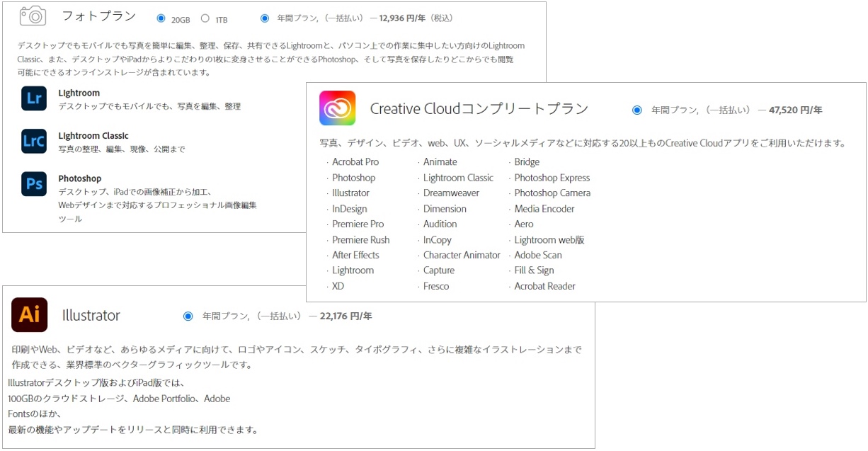Click Illustrator in the Creative Cloud app list

click(x=350, y=193)
